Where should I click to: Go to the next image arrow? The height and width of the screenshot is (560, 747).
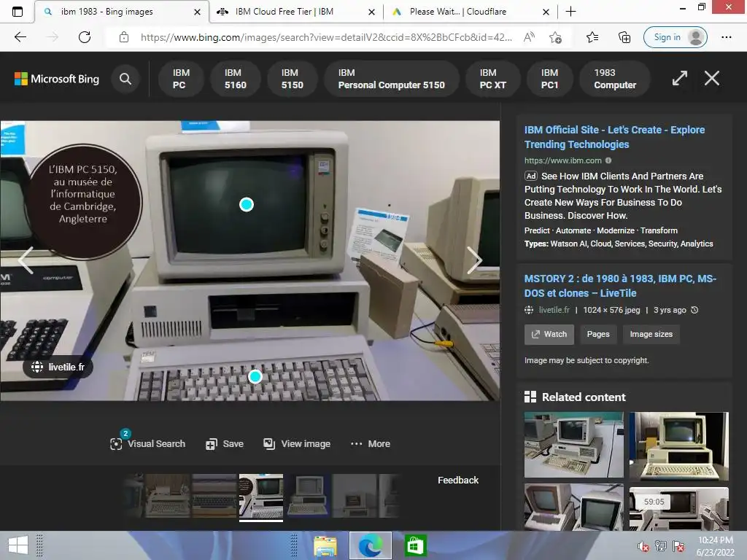click(474, 260)
